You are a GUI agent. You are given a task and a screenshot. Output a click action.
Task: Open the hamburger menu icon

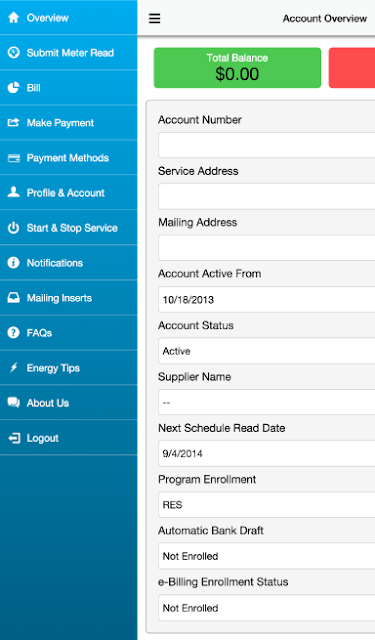pos(154,18)
